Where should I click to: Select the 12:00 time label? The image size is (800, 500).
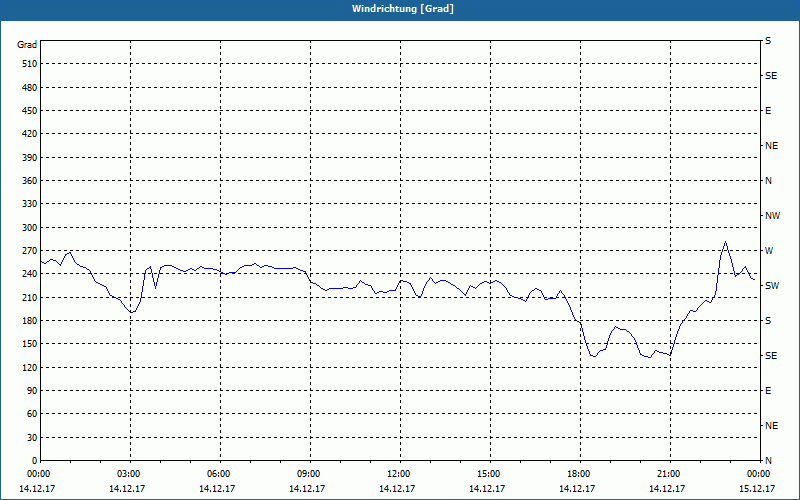(x=400, y=474)
